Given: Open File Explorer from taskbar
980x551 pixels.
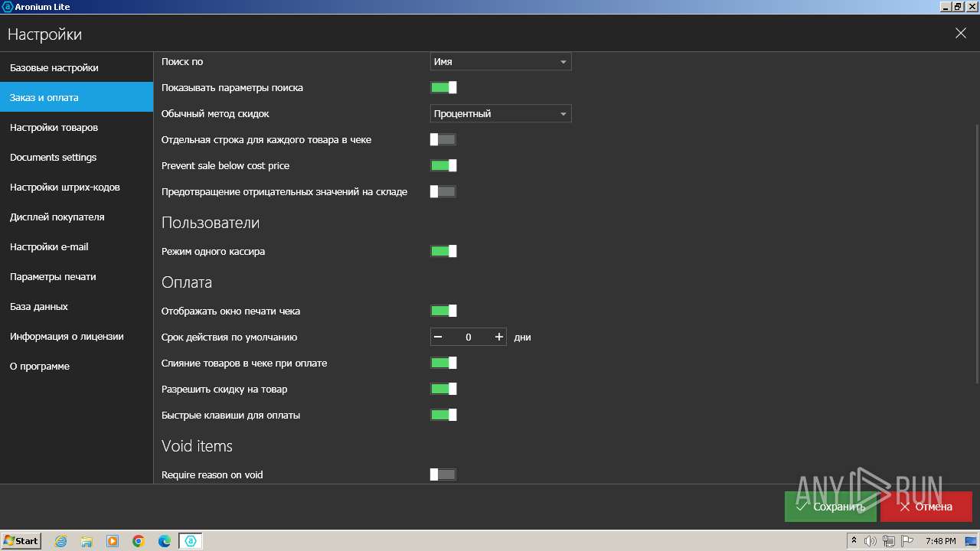Looking at the screenshot, I should tap(87, 541).
